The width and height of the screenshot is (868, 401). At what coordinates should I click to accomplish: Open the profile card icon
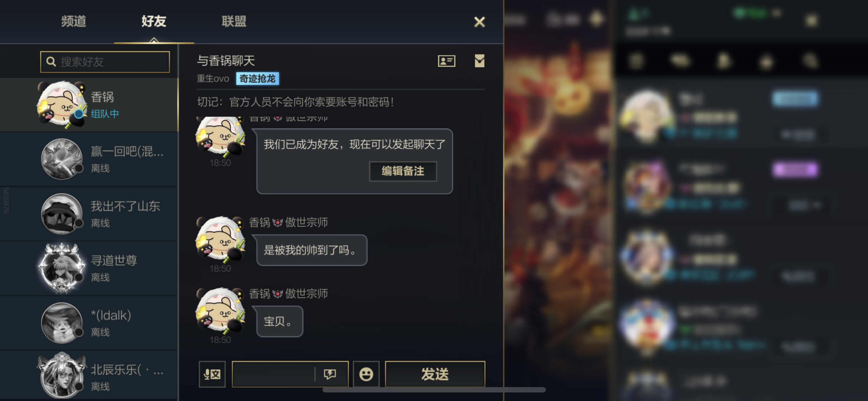446,61
